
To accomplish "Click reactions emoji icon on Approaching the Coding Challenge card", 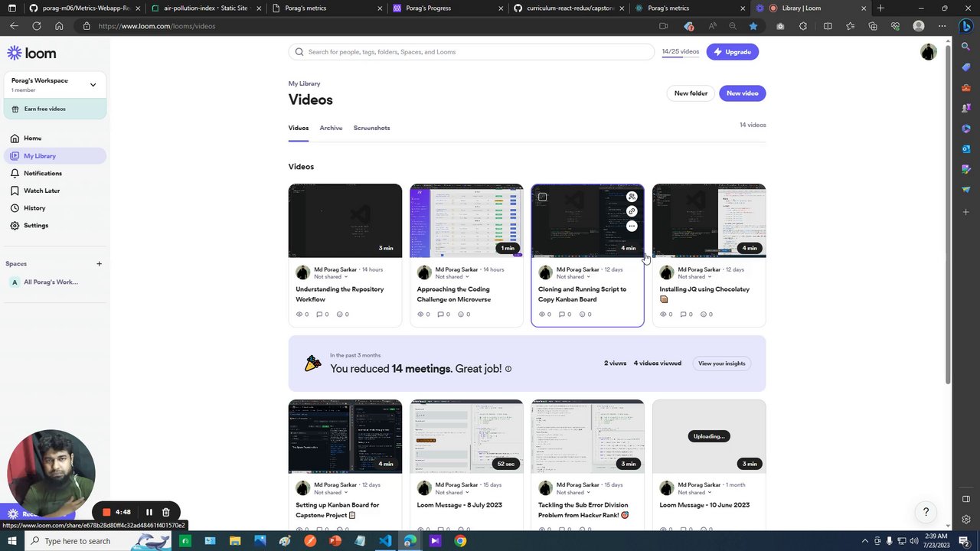I will tap(461, 315).
